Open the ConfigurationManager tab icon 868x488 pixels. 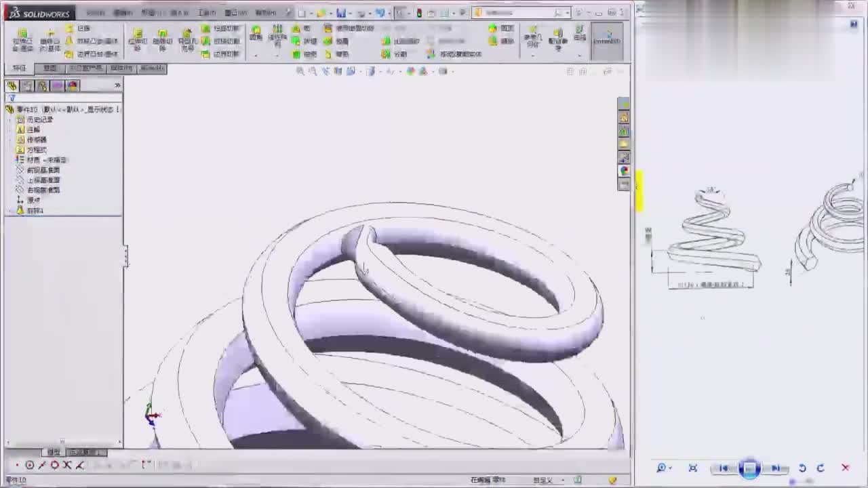tap(43, 85)
